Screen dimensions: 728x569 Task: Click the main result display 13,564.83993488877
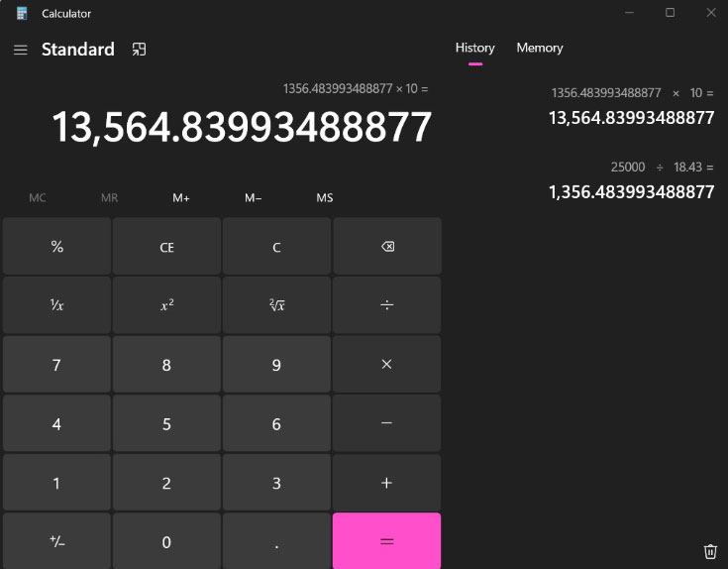point(242,127)
